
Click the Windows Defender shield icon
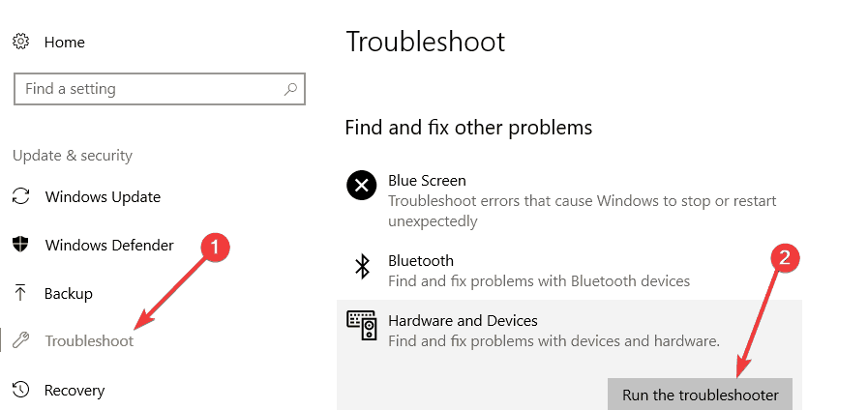click(x=20, y=245)
